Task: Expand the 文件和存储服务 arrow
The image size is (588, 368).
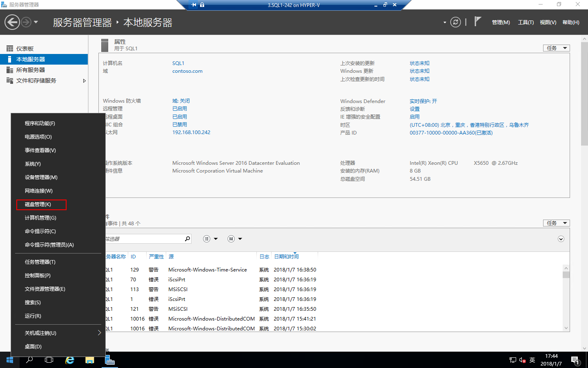Action: click(84, 81)
